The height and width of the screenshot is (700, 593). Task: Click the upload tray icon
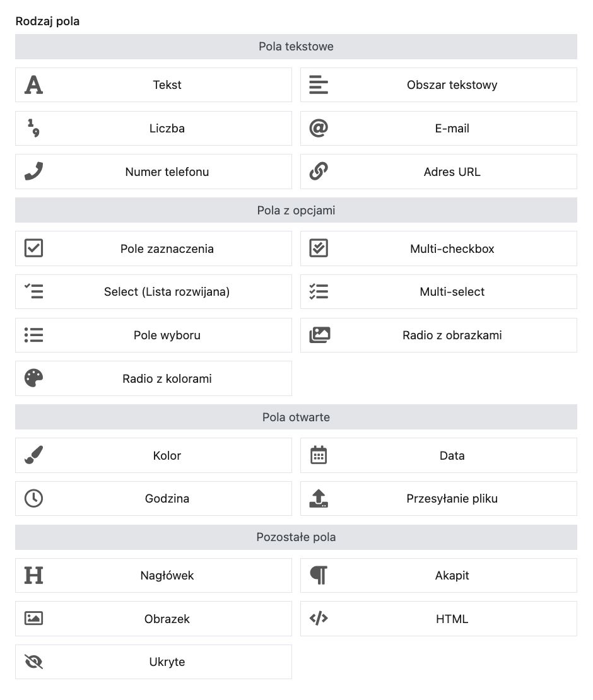tap(319, 498)
